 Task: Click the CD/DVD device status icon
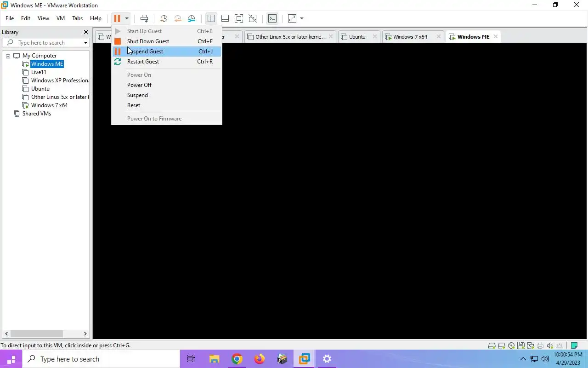(511, 345)
